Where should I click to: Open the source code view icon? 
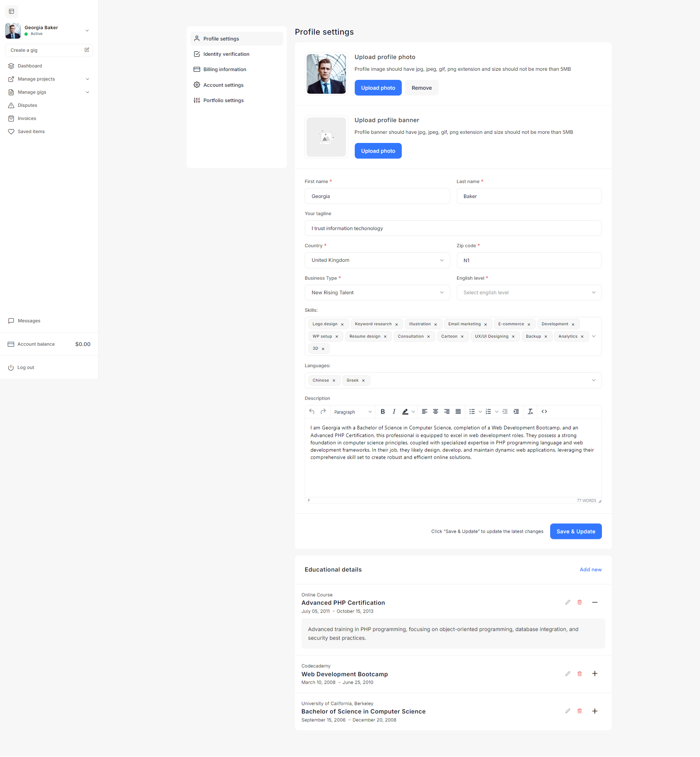544,411
